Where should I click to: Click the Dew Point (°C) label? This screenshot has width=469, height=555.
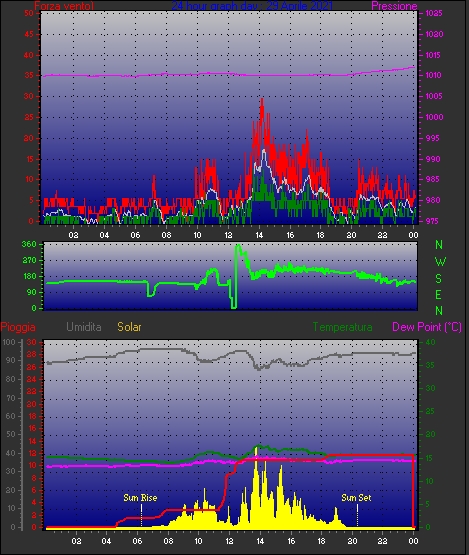(427, 327)
